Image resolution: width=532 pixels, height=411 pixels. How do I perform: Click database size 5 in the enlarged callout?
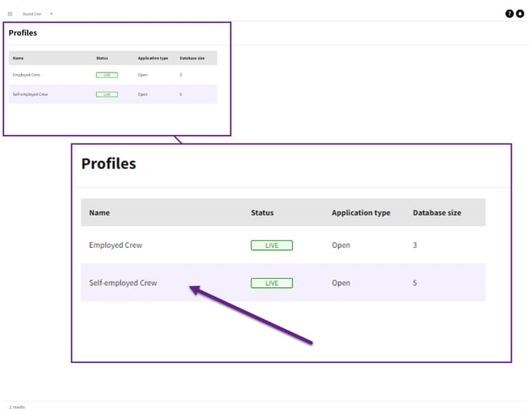pos(414,283)
